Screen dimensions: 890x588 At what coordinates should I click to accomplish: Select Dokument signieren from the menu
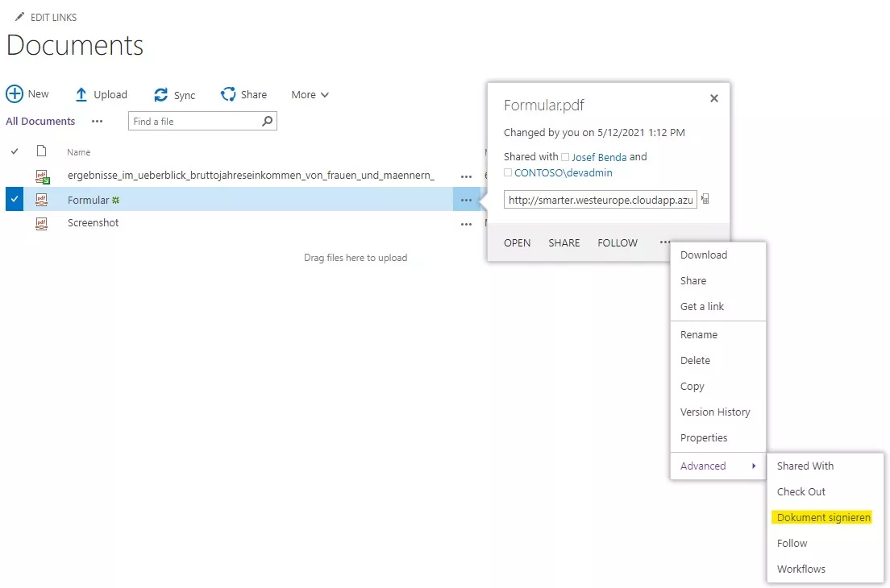[x=822, y=517]
